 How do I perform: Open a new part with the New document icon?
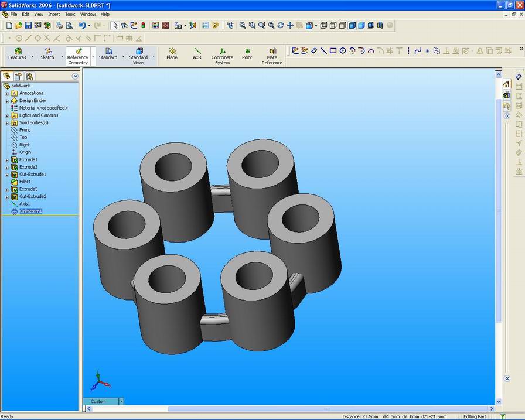pos(8,25)
